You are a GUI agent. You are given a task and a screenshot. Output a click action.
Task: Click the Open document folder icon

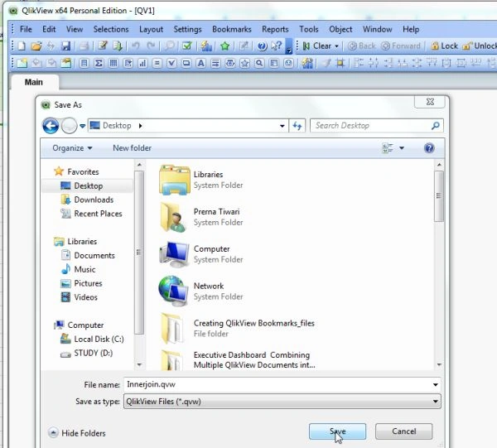[x=36, y=46]
